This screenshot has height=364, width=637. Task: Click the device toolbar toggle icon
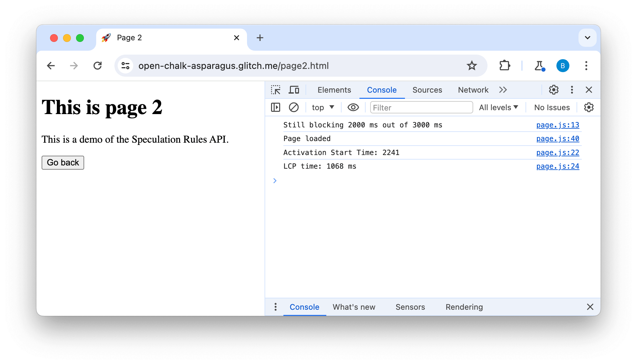click(x=294, y=90)
